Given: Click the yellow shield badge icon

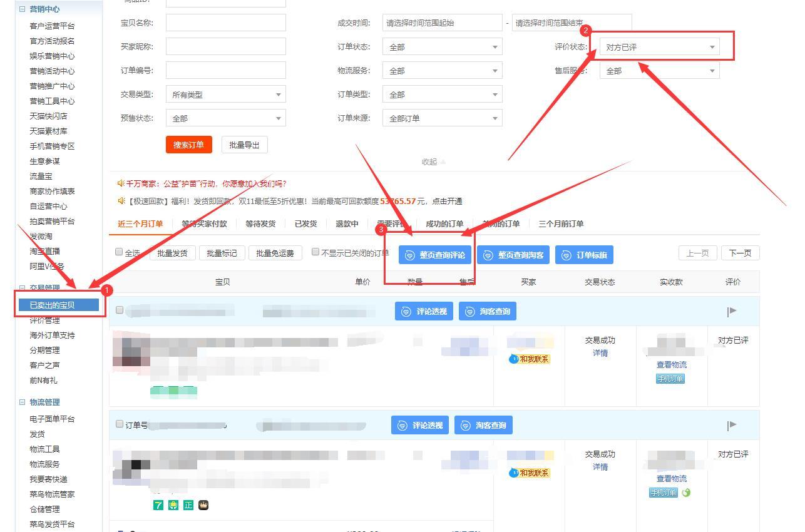Looking at the screenshot, I should tap(173, 505).
